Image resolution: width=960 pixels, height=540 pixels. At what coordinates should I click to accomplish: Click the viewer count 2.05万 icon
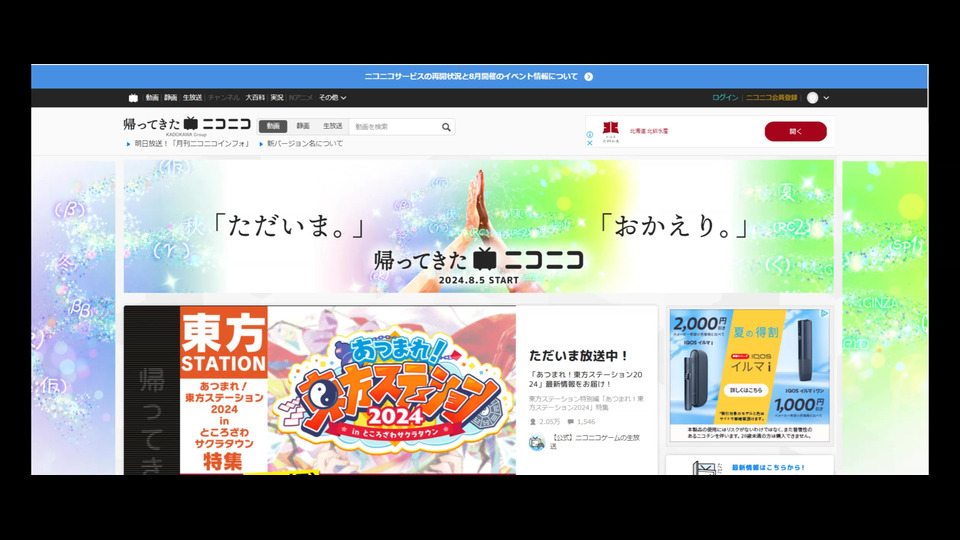[533, 422]
